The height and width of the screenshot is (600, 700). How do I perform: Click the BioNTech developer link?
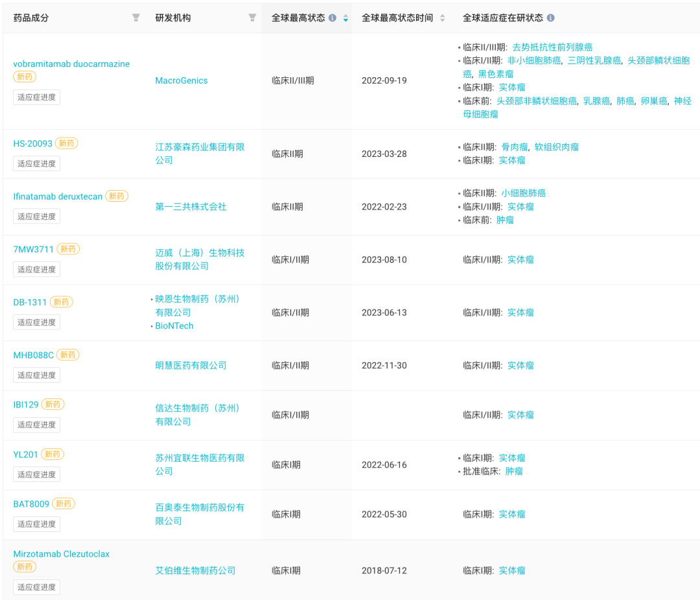pos(174,326)
